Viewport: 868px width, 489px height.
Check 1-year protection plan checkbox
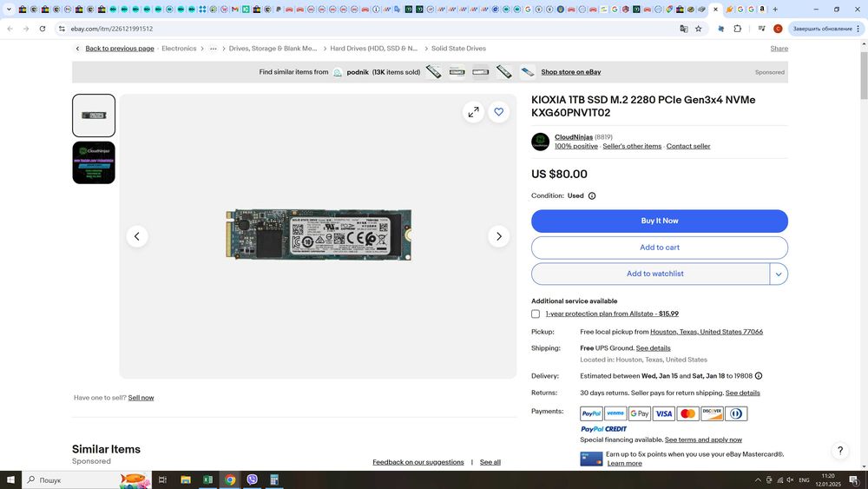536,314
